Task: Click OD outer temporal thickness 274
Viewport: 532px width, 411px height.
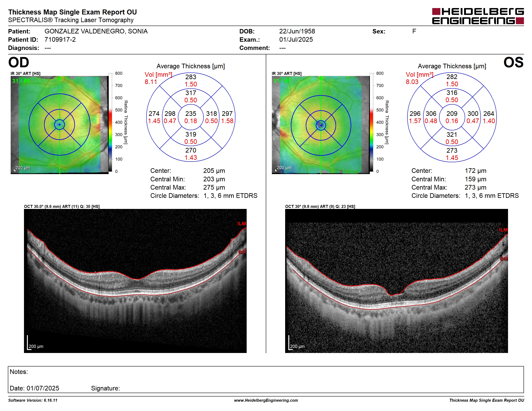Action: tap(154, 113)
